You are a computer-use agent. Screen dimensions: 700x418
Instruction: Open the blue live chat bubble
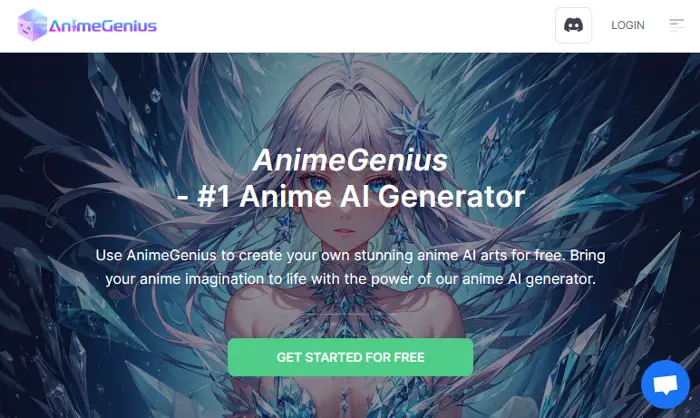pyautogui.click(x=665, y=385)
